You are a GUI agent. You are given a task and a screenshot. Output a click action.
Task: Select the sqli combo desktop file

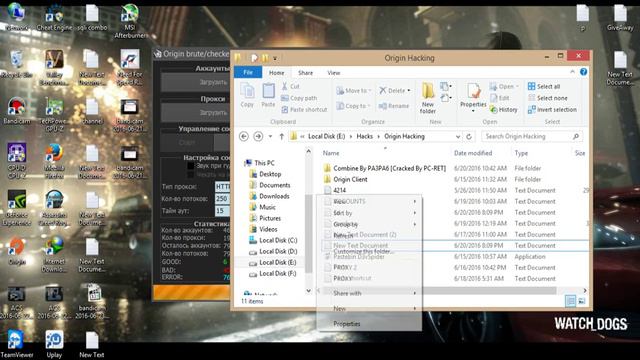tap(92, 18)
